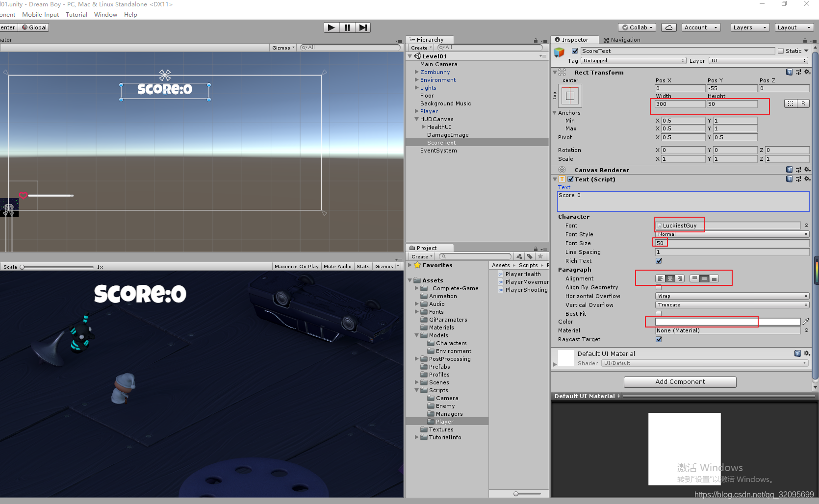The image size is (819, 504).
Task: Click the Maximize On Play button
Action: 296,267
